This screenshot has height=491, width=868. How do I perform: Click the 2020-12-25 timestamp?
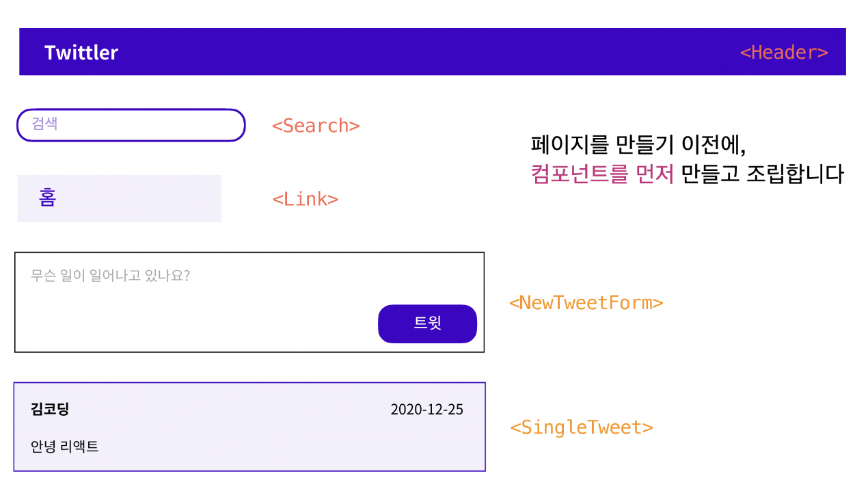coord(426,409)
